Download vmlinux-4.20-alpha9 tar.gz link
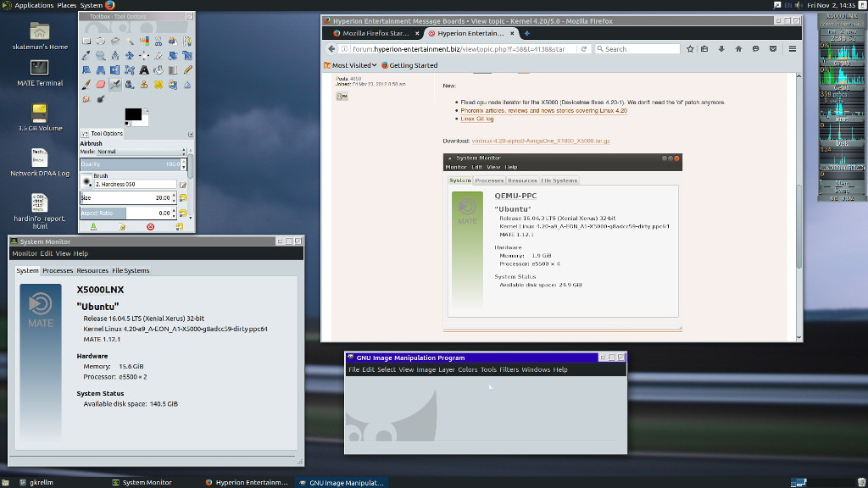868x488 pixels. coord(541,141)
